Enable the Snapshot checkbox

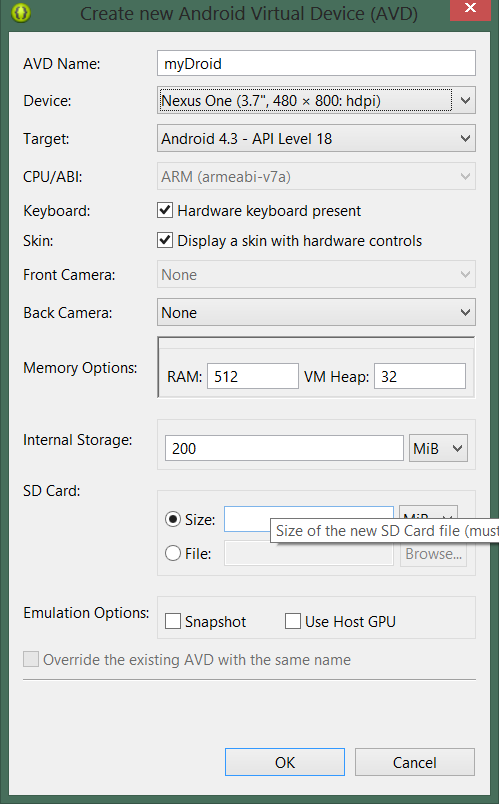pyautogui.click(x=173, y=621)
